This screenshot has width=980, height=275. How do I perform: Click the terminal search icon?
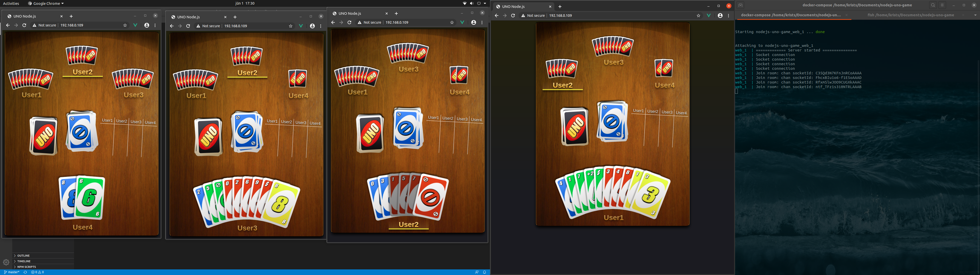pos(933,5)
